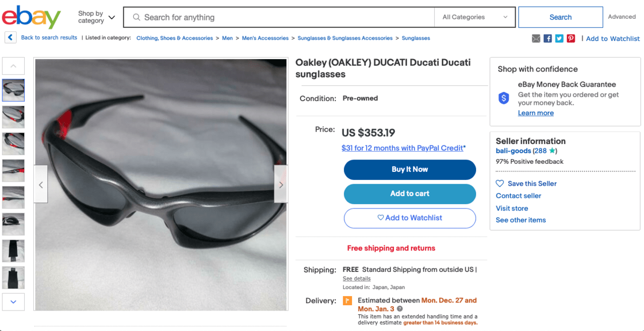Expand All Categories dropdown

pyautogui.click(x=474, y=17)
